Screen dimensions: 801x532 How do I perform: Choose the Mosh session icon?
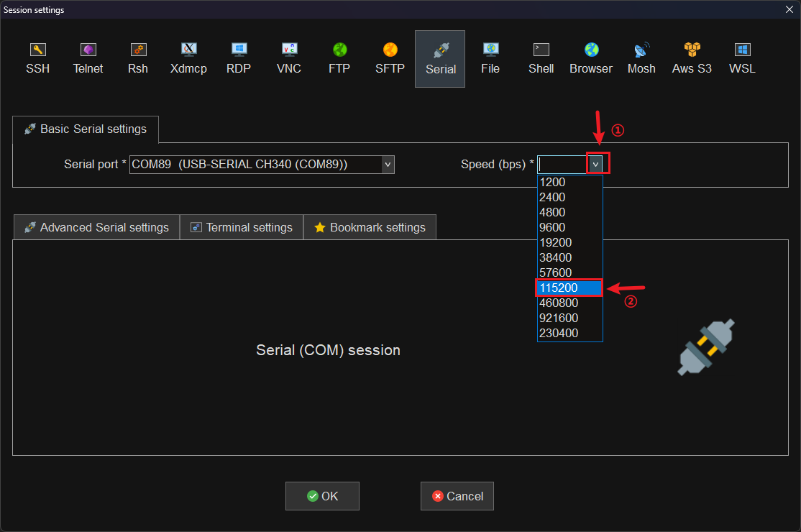tap(641, 58)
